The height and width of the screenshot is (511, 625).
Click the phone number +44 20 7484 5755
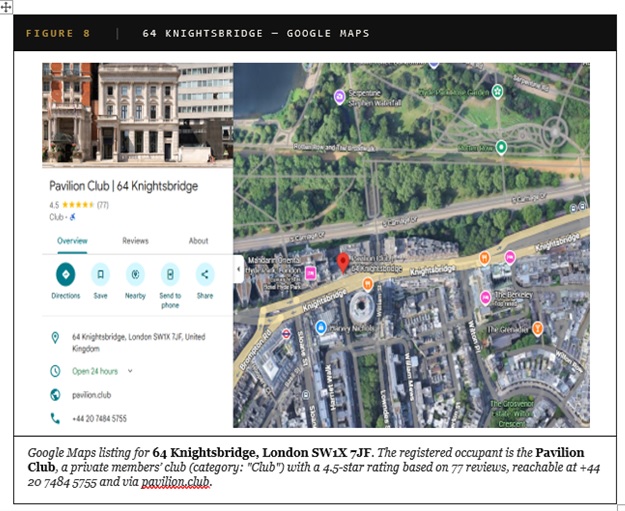coord(100,418)
